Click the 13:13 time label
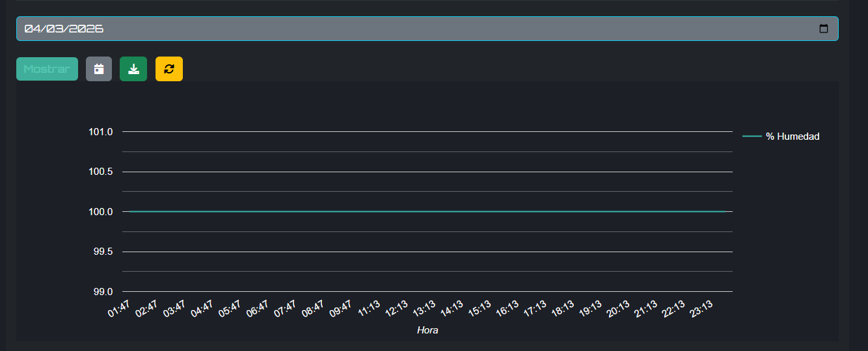Viewport: 868px width, 351px height. click(x=424, y=308)
